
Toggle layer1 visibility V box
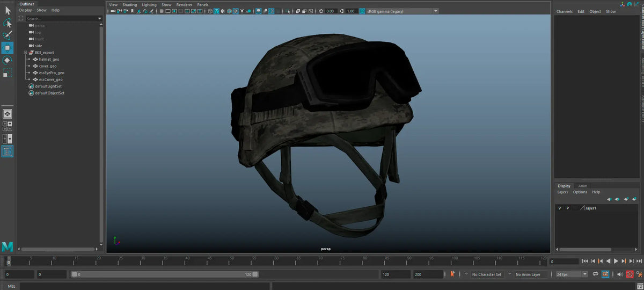pyautogui.click(x=560, y=208)
